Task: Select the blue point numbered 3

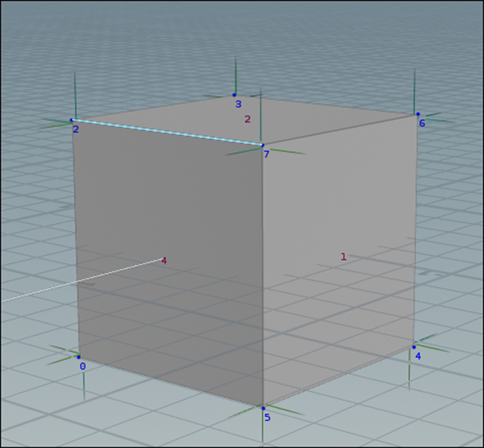Action: point(234,95)
